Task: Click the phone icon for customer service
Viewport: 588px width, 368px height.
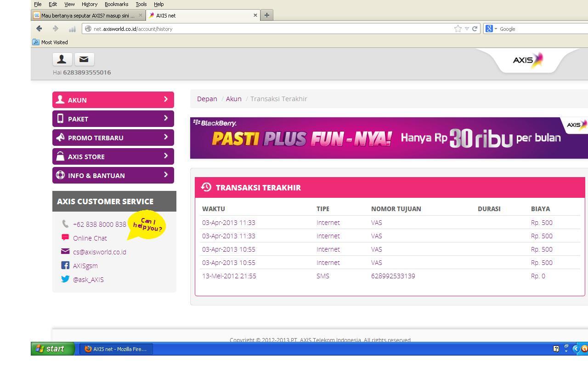Action: [x=65, y=224]
